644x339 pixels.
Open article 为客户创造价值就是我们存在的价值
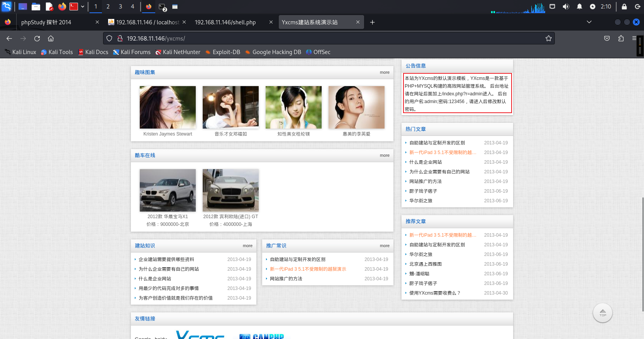point(176,298)
